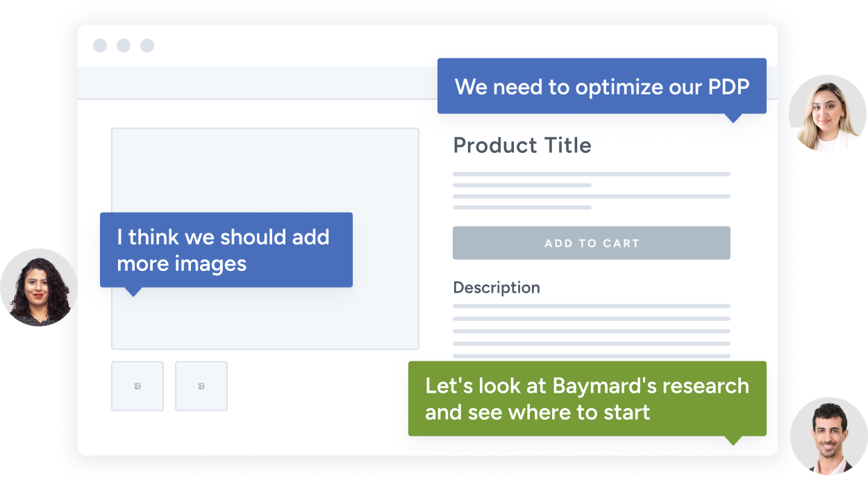Image resolution: width=868 pixels, height=485 pixels.
Task: Click the third gray window control dot
Action: coord(147,46)
